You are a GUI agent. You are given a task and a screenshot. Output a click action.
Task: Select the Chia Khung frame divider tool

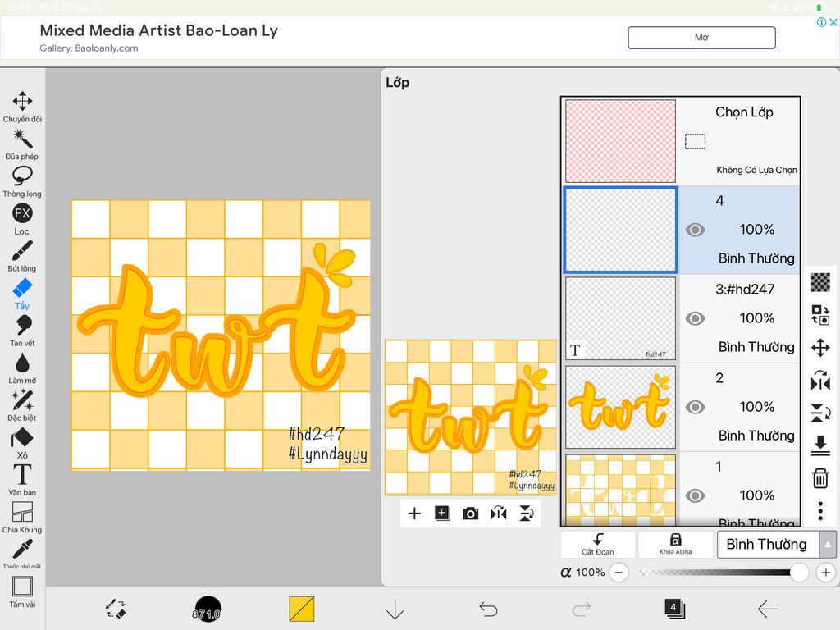tap(22, 518)
